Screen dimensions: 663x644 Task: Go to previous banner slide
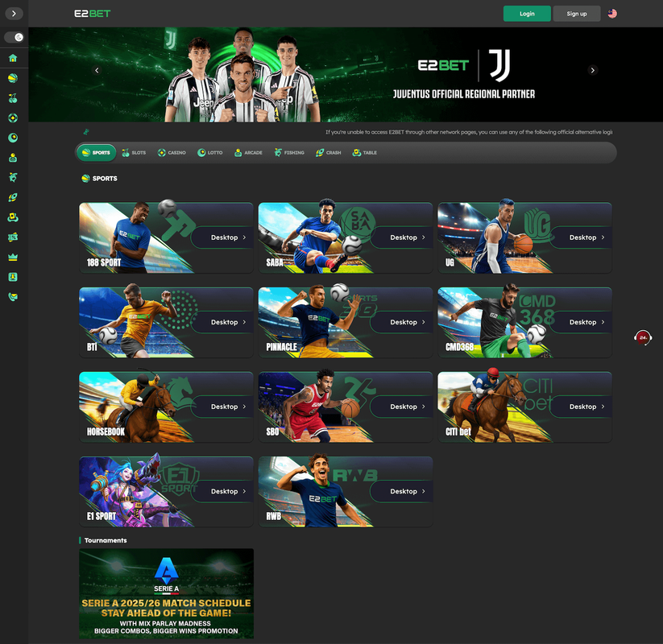(97, 70)
